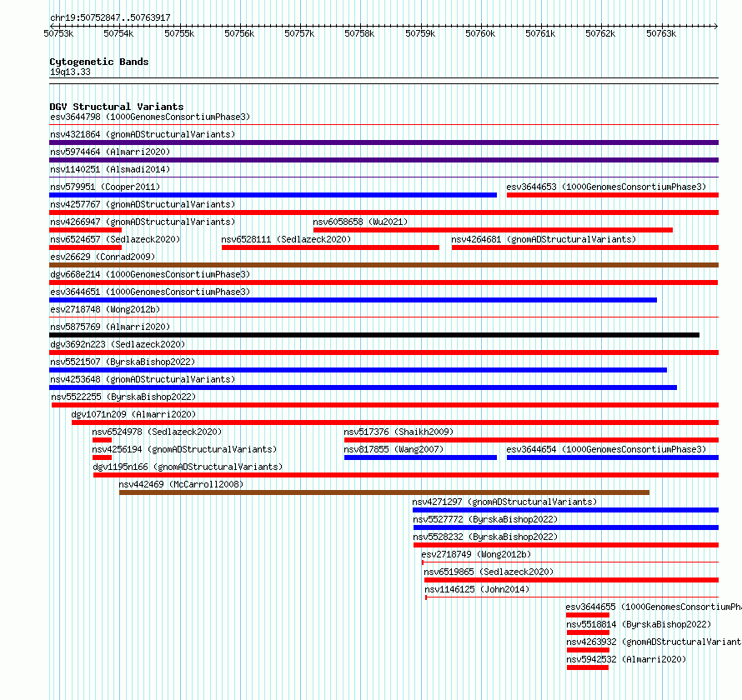Open esv3644654 1000Genomes variant label
Viewport: 742px width, 700px height.
(606, 449)
